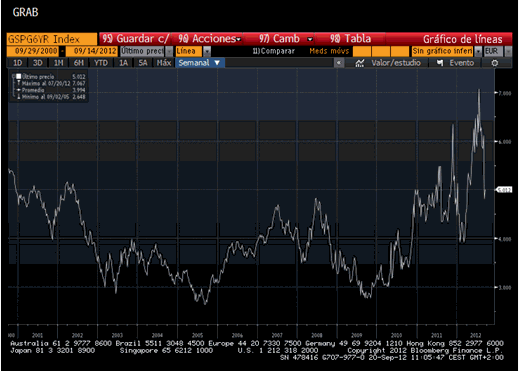519x371 pixels.
Task: Click the GSPG6YR Index ticker field
Action: [x=52, y=39]
